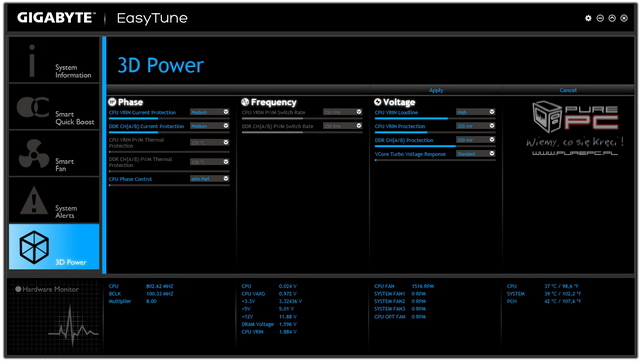The width and height of the screenshot is (640, 362).
Task: Click the 3D Power page heading
Action: [x=160, y=65]
